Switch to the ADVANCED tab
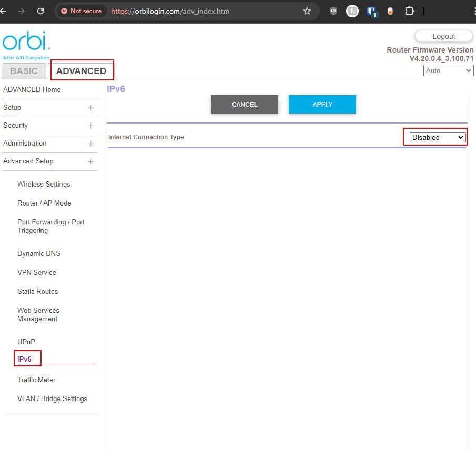 (x=81, y=71)
